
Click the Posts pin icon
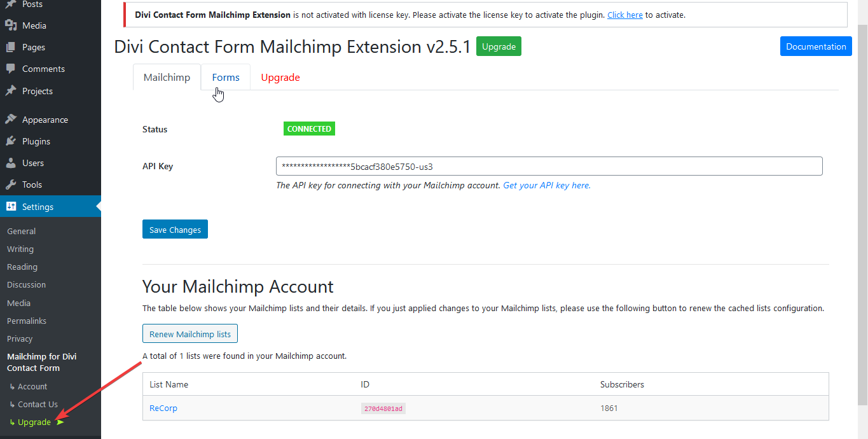point(11,4)
